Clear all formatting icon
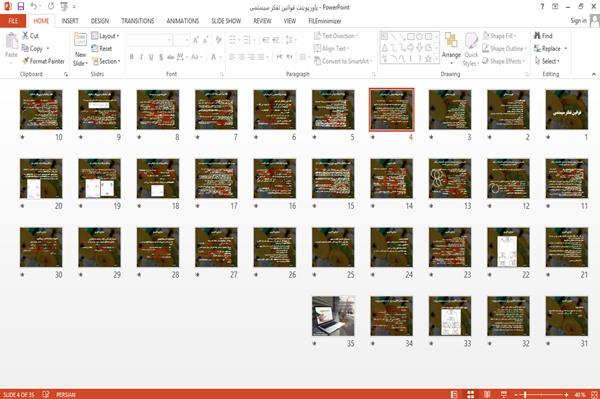The image size is (600, 399). point(218,40)
